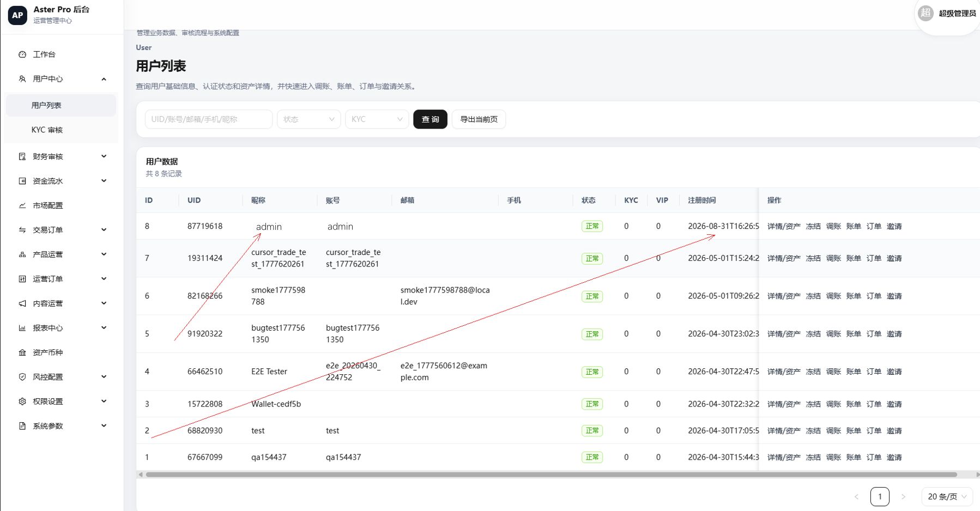Click the 超级管理员 avatar icon

pyautogui.click(x=925, y=13)
